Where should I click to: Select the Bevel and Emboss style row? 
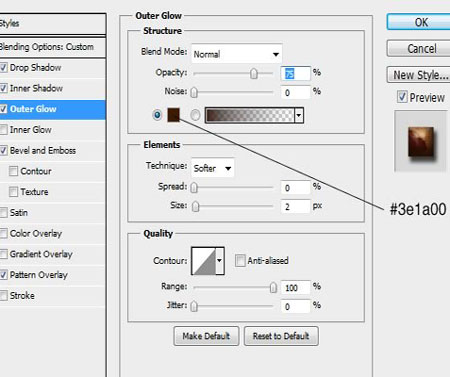coord(53,150)
